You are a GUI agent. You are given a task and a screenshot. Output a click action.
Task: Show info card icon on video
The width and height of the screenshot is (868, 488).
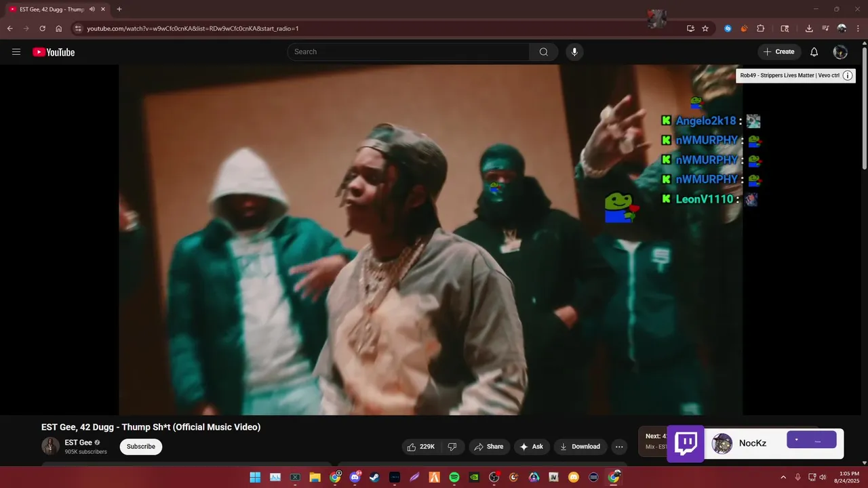click(848, 75)
